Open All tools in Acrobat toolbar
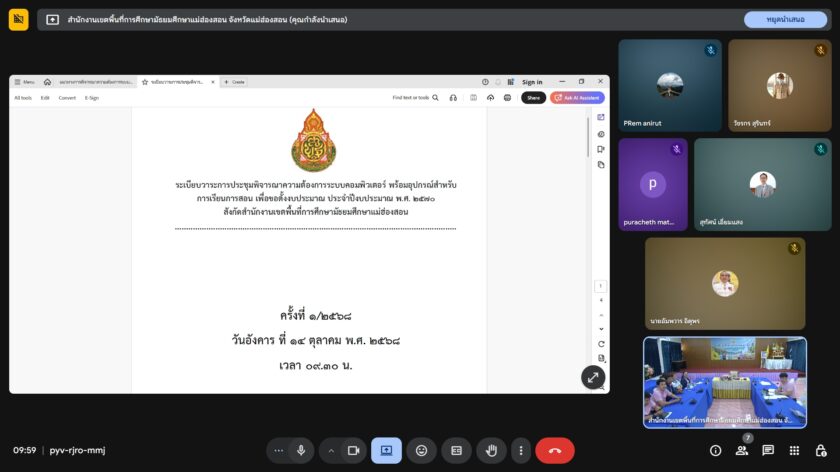 pos(23,98)
